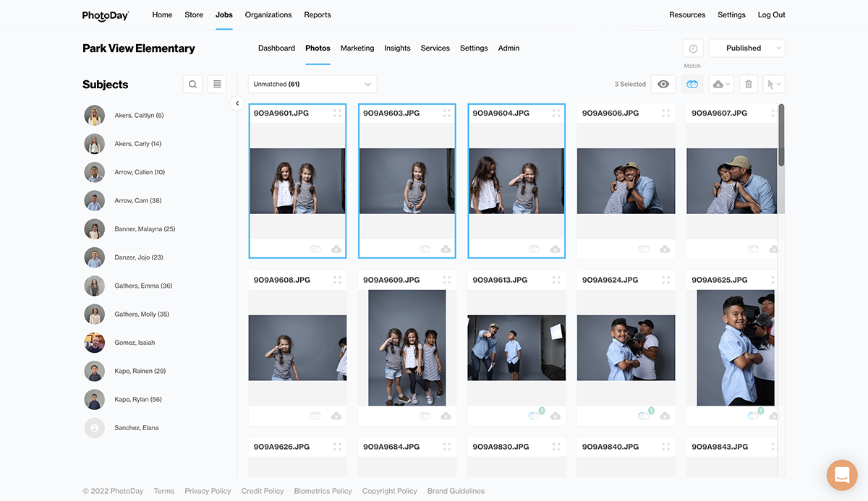Click match icon on 9O9A9601.JPG card
Viewport: 868px width, 501px height.
pos(315,249)
